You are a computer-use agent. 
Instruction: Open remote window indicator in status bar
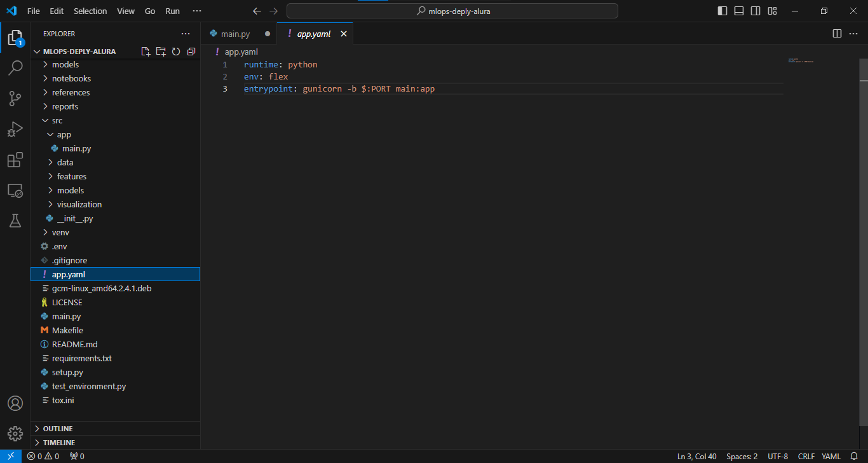pyautogui.click(x=10, y=456)
